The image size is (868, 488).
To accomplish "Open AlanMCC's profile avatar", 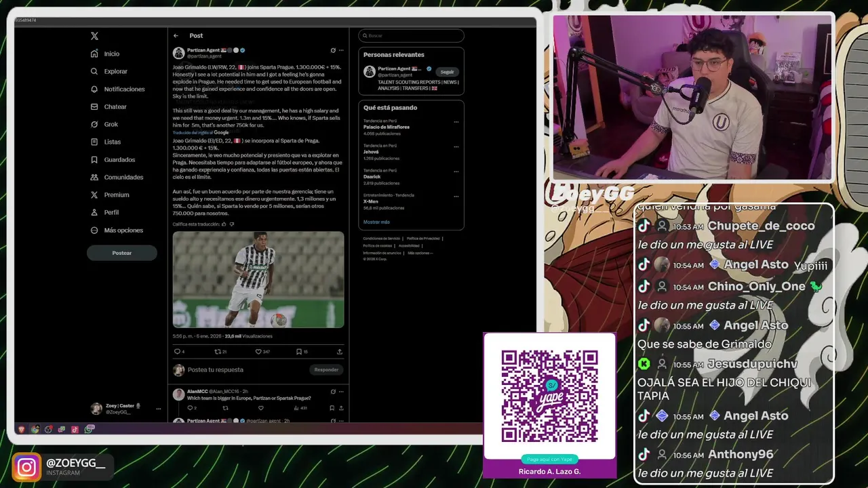I will click(x=178, y=394).
